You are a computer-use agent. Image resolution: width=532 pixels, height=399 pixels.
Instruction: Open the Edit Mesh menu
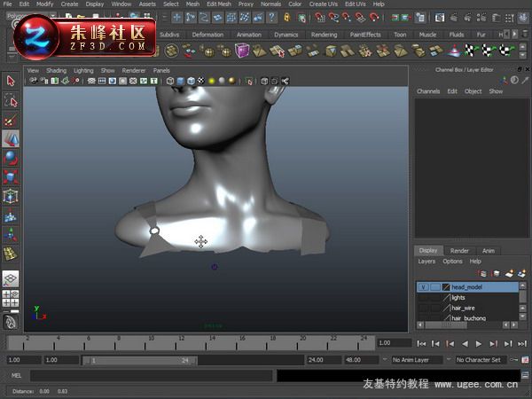pyautogui.click(x=219, y=4)
